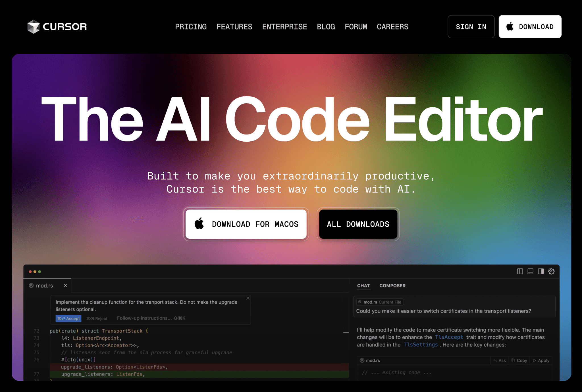The height and width of the screenshot is (392, 582).
Task: Click the Ask reply arrow button
Action: pos(499,360)
